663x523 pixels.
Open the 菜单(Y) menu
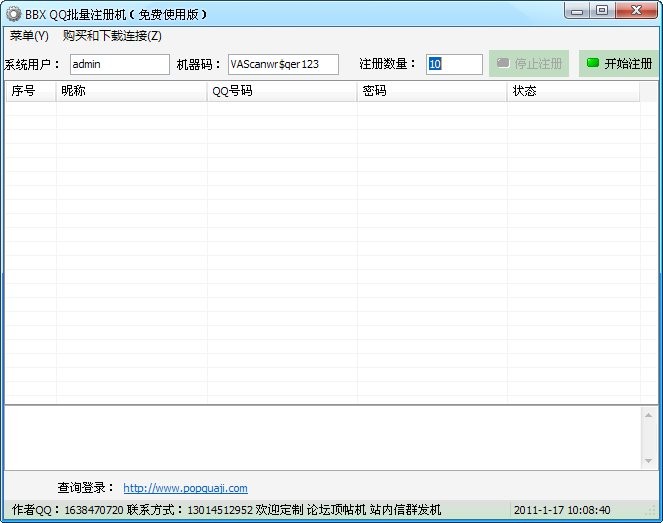(29, 36)
